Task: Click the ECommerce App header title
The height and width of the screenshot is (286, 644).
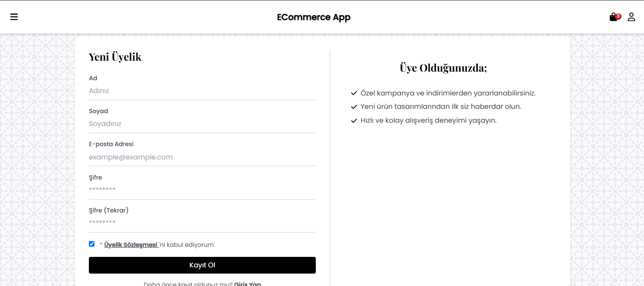Action: pyautogui.click(x=313, y=17)
